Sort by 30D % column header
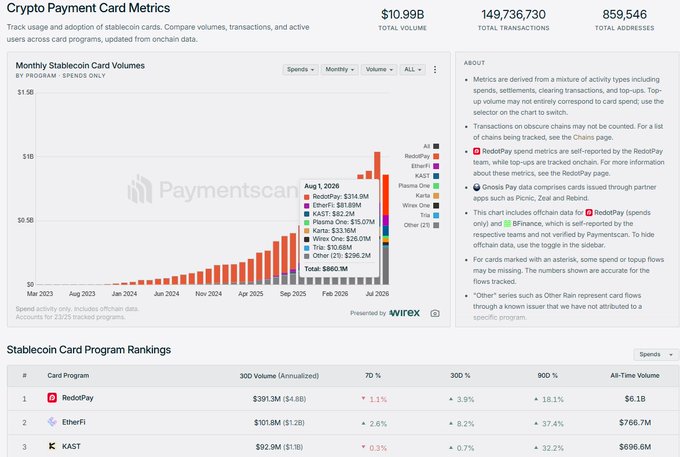680x457 pixels. (x=460, y=375)
